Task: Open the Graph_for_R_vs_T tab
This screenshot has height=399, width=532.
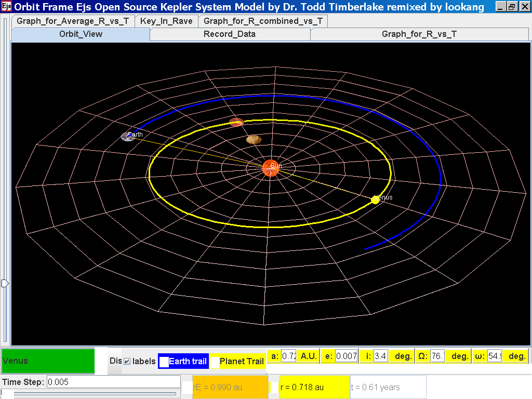Action: tap(419, 34)
